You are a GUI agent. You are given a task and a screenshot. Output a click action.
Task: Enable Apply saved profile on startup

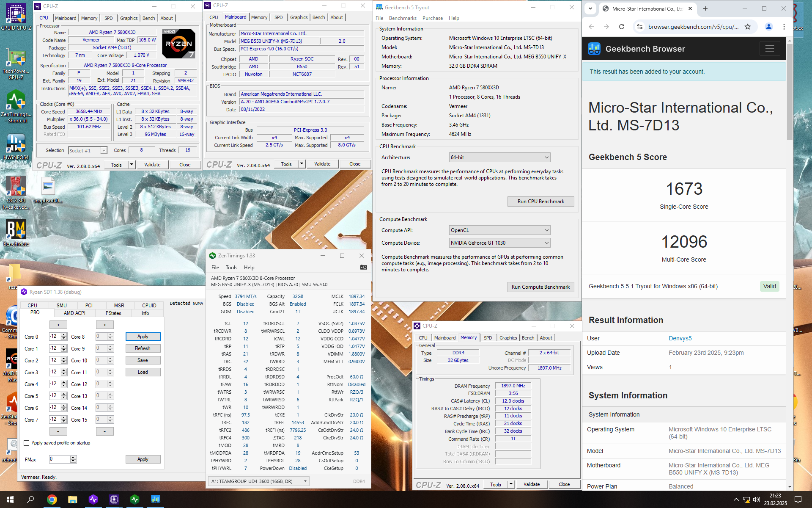(27, 443)
